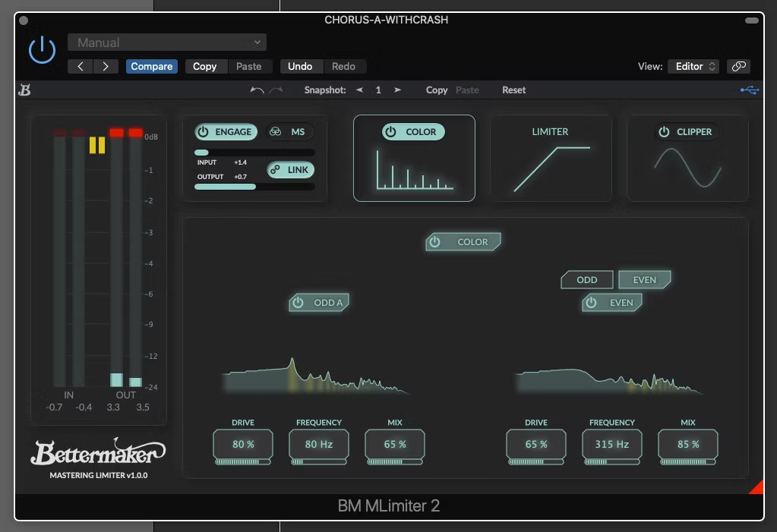Click the IN peak value -0.7

point(54,408)
